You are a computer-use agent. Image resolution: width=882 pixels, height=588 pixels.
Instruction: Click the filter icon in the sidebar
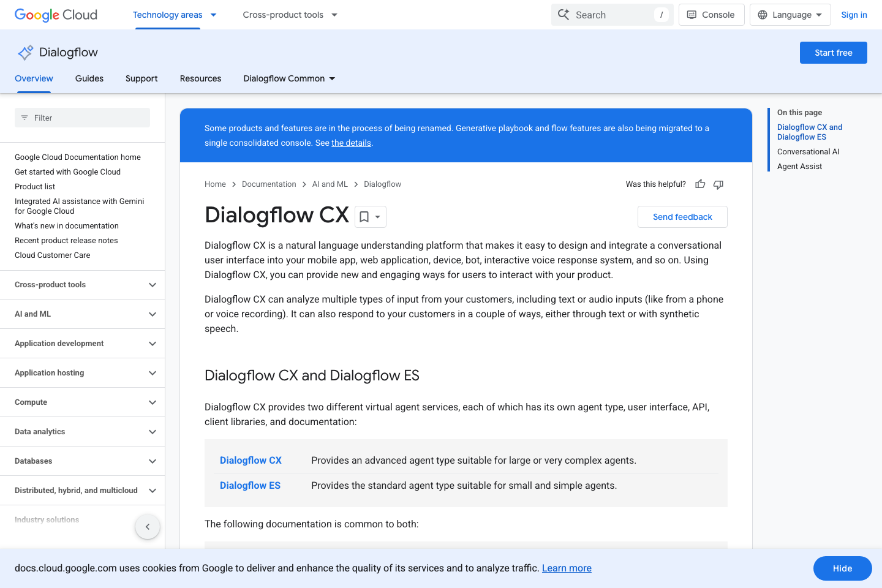pos(24,118)
